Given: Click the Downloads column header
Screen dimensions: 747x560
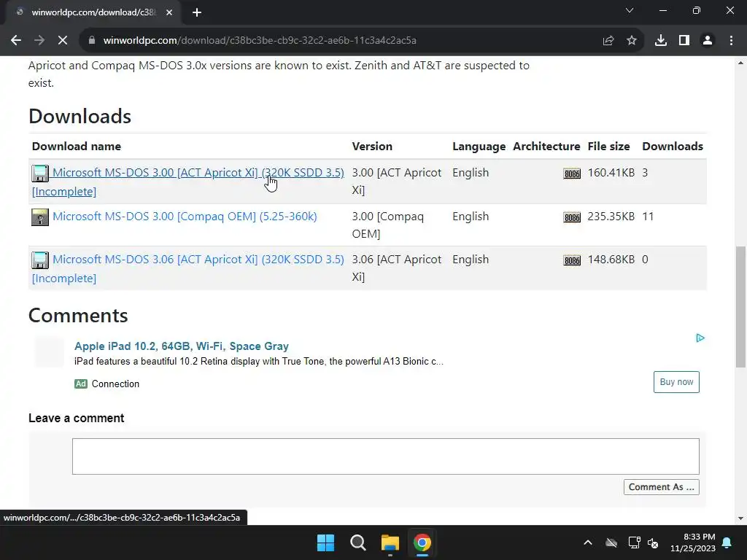Looking at the screenshot, I should [672, 146].
